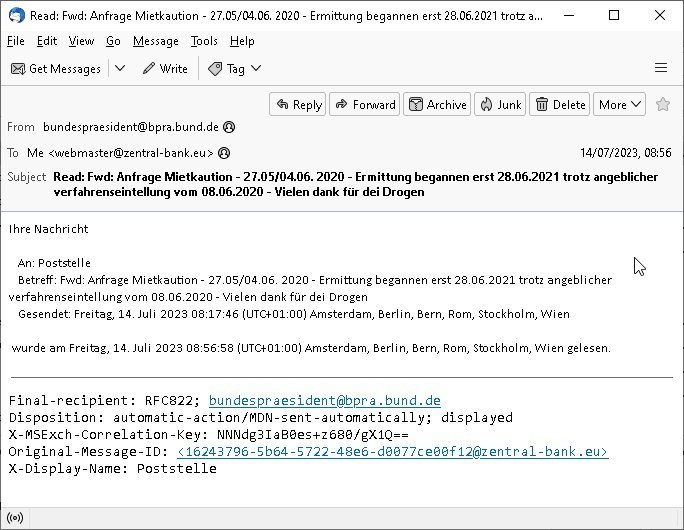
Task: Maximize the message window
Action: click(614, 15)
